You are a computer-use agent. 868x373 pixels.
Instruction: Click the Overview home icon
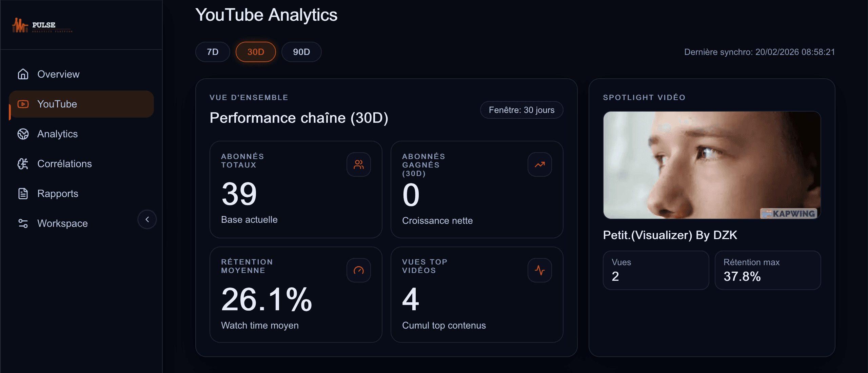23,74
